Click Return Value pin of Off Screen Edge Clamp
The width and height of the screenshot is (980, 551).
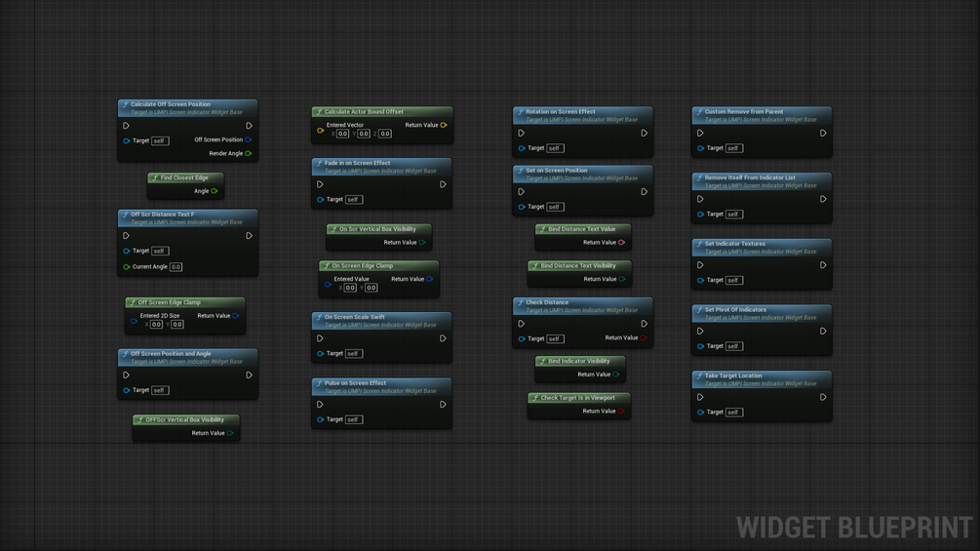236,316
